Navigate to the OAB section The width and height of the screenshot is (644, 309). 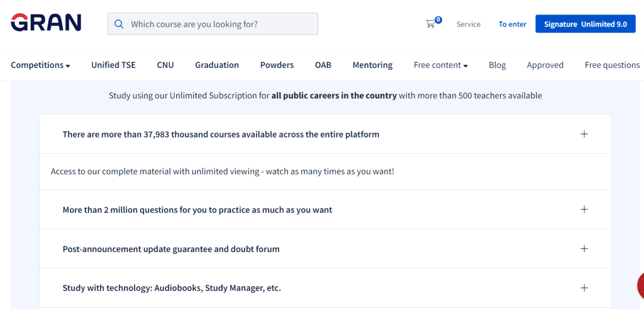(323, 65)
